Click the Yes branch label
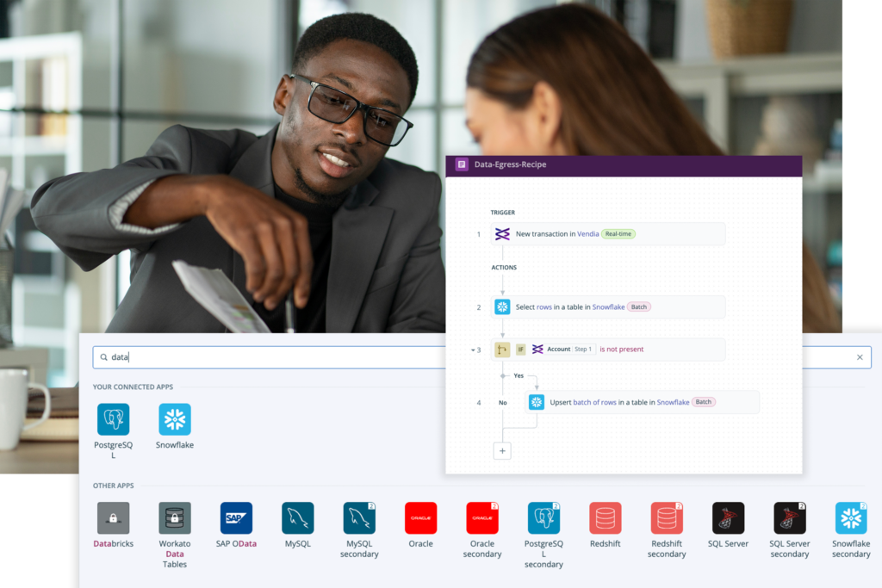 click(519, 375)
